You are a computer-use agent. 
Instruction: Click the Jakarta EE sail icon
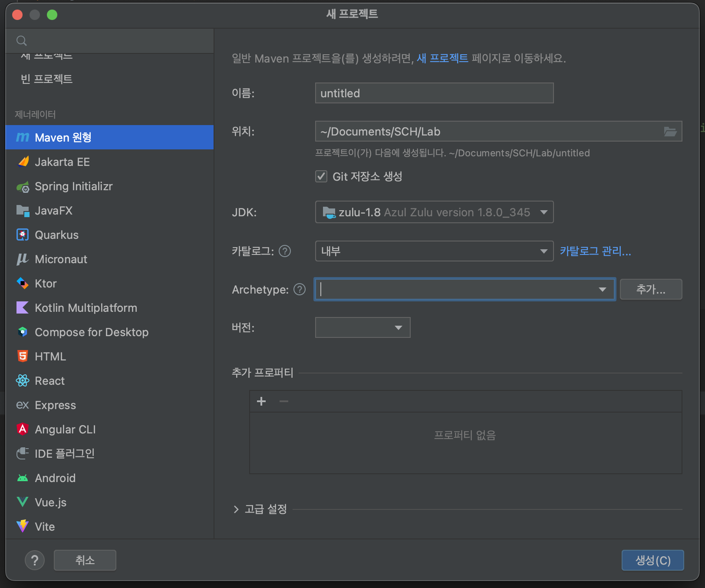click(23, 162)
